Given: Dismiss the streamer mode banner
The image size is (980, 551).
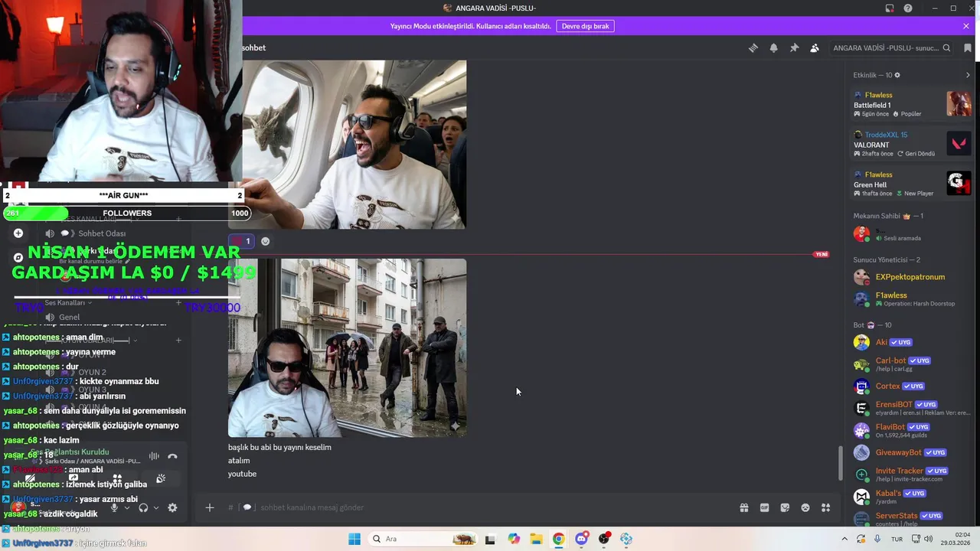Looking at the screenshot, I should click(x=966, y=26).
